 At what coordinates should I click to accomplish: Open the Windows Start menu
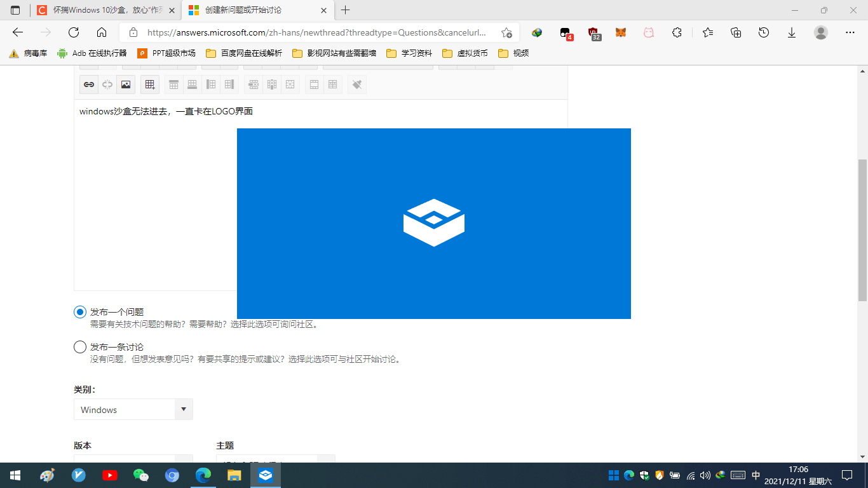15,475
